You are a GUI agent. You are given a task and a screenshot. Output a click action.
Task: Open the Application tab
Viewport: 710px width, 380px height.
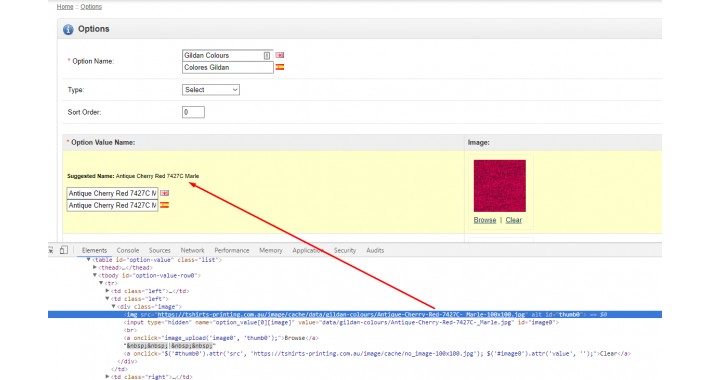pyautogui.click(x=308, y=250)
